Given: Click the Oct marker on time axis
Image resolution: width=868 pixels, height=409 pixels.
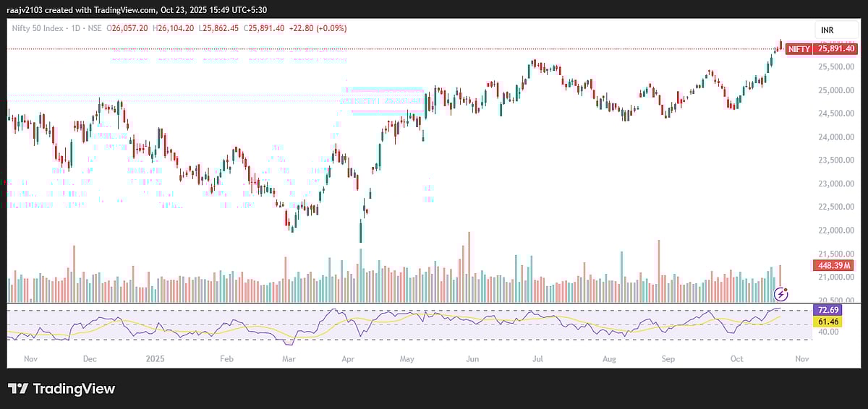Looking at the screenshot, I should point(737,358).
